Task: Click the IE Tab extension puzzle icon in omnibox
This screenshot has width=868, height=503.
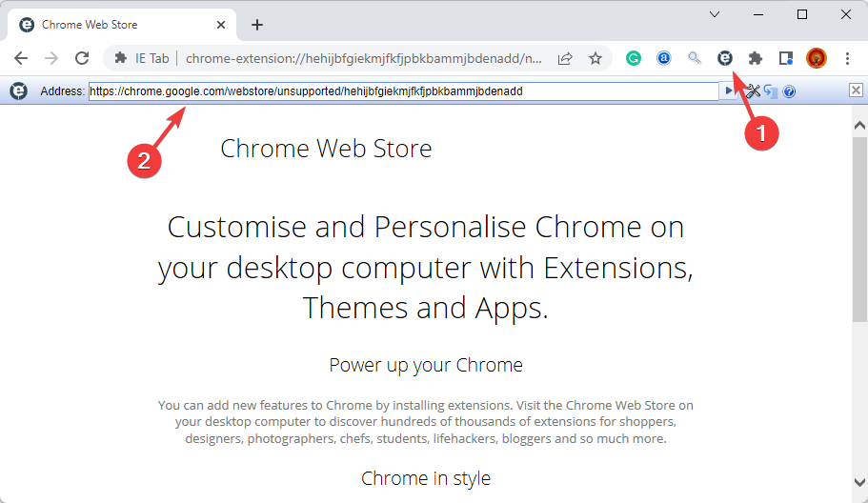Action: click(x=120, y=58)
